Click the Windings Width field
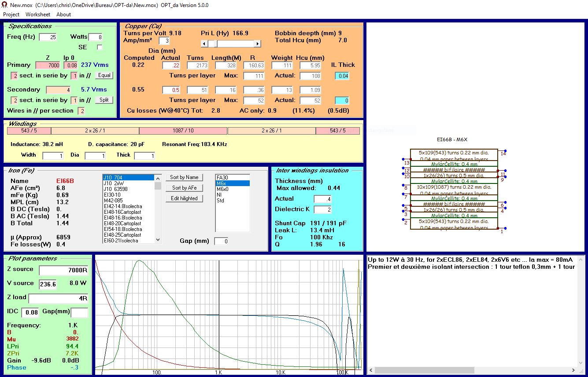Viewport: 588px width, 377px height. click(53, 156)
